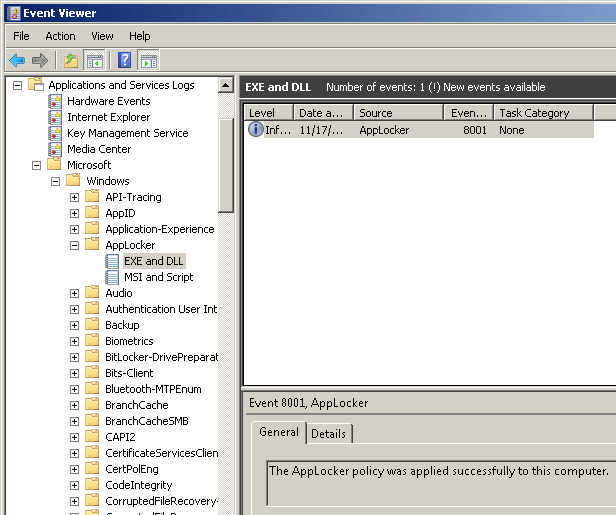
Task: Click the Media Center log icon
Action: point(55,149)
